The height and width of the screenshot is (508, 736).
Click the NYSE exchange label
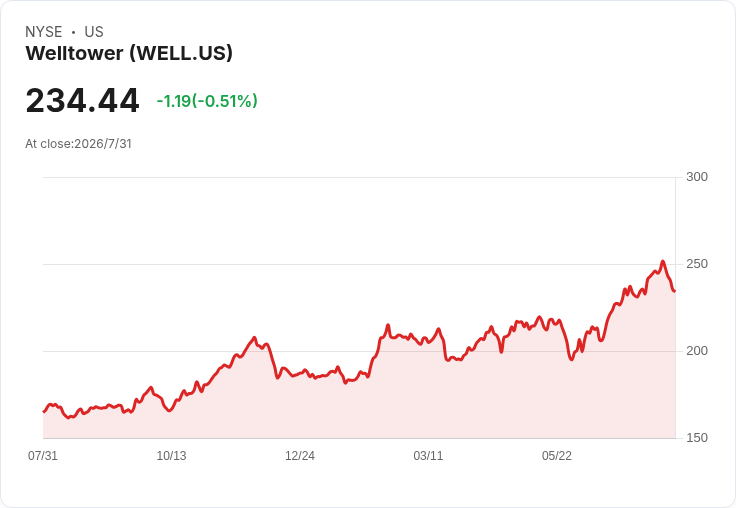pos(44,32)
